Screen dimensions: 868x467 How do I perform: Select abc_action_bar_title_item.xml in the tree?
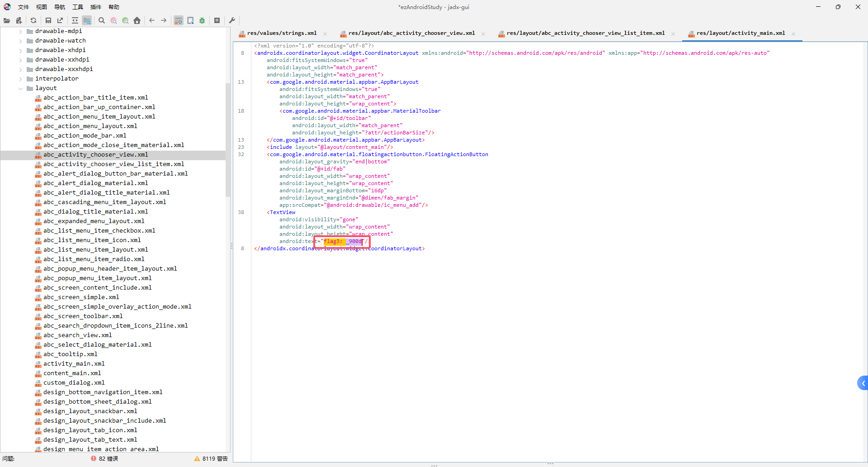(x=96, y=97)
